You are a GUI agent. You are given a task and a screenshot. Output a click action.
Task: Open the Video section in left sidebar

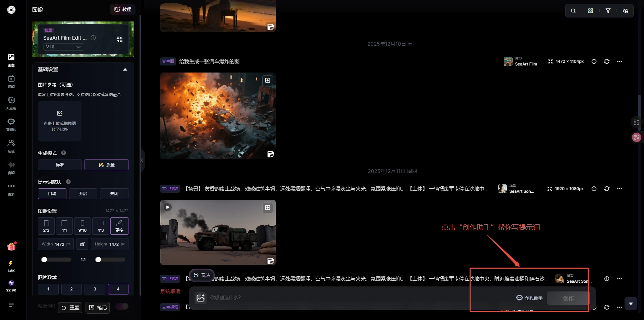pos(11,81)
